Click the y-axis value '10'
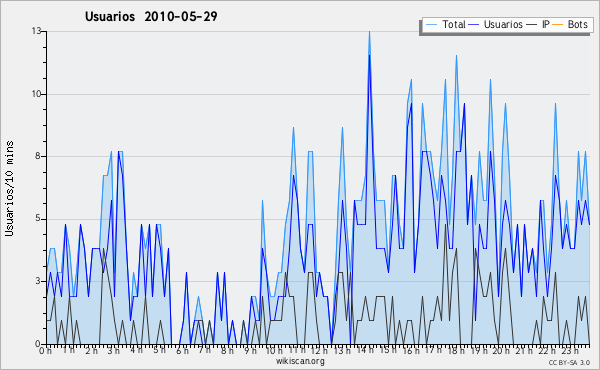600x370 pixels. tap(36, 94)
